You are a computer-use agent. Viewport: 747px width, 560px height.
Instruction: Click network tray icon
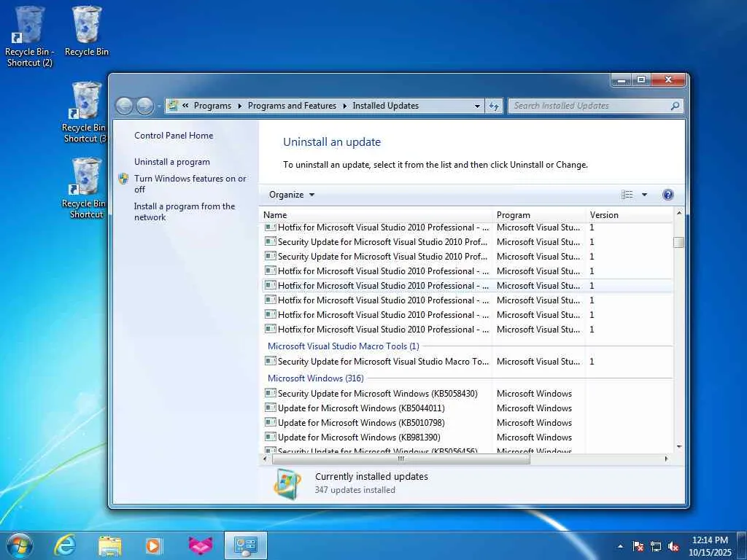(656, 546)
